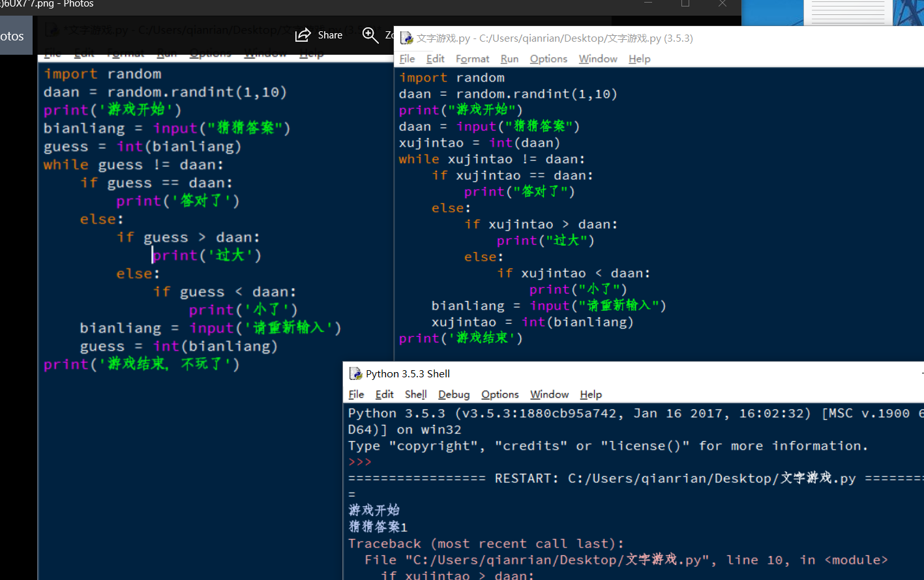Viewport: 924px width, 580px height.
Task: Click the '>>>' prompt in Python Shell
Action: click(360, 462)
